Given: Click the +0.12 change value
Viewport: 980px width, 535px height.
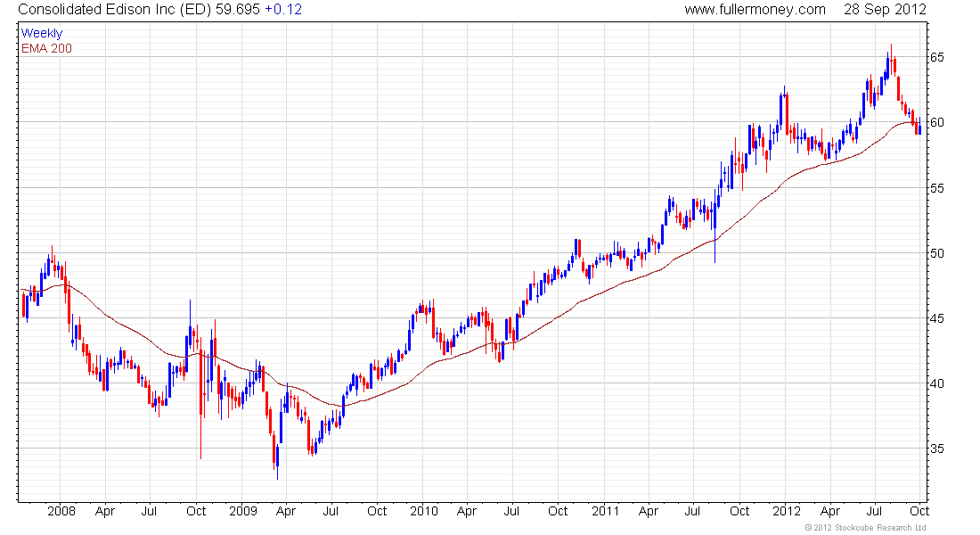Looking at the screenshot, I should coord(283,10).
